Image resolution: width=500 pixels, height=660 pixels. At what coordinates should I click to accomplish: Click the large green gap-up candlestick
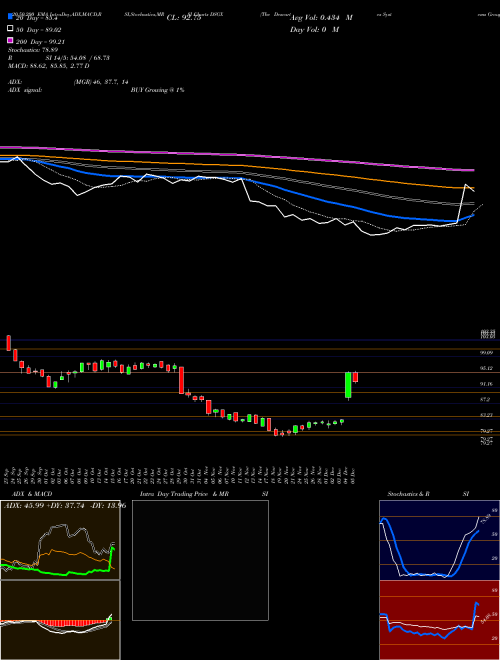(x=348, y=385)
